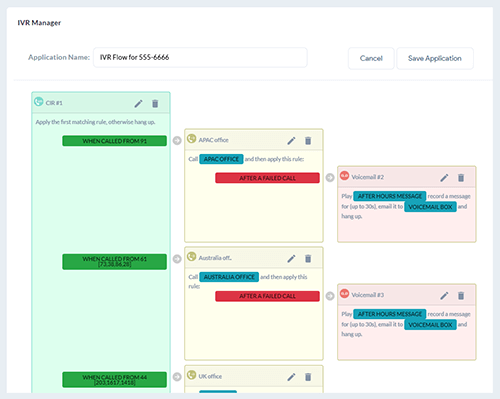Viewport: 500px width, 399px height.
Task: Edit Voicemail #3 settings
Action: 444,295
